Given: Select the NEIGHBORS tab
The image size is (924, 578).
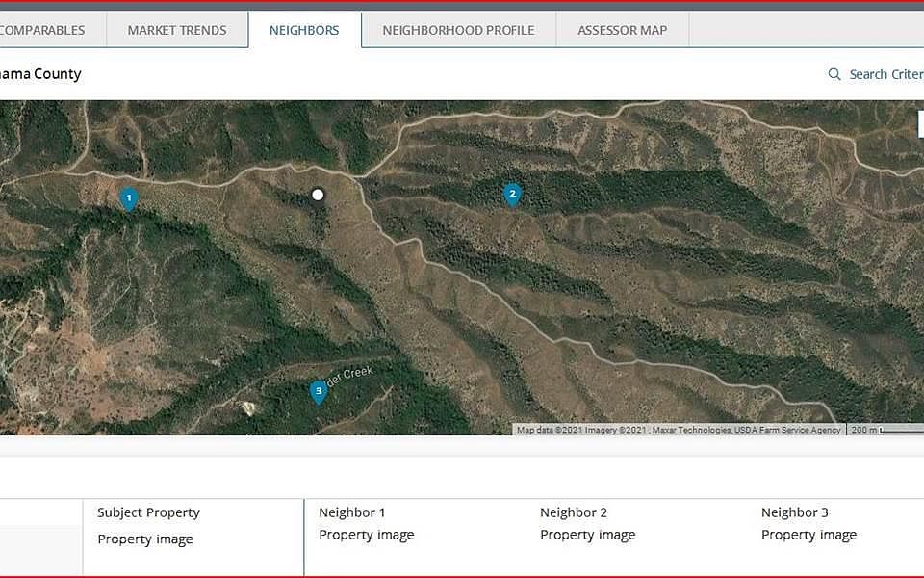Looking at the screenshot, I should click(x=304, y=30).
